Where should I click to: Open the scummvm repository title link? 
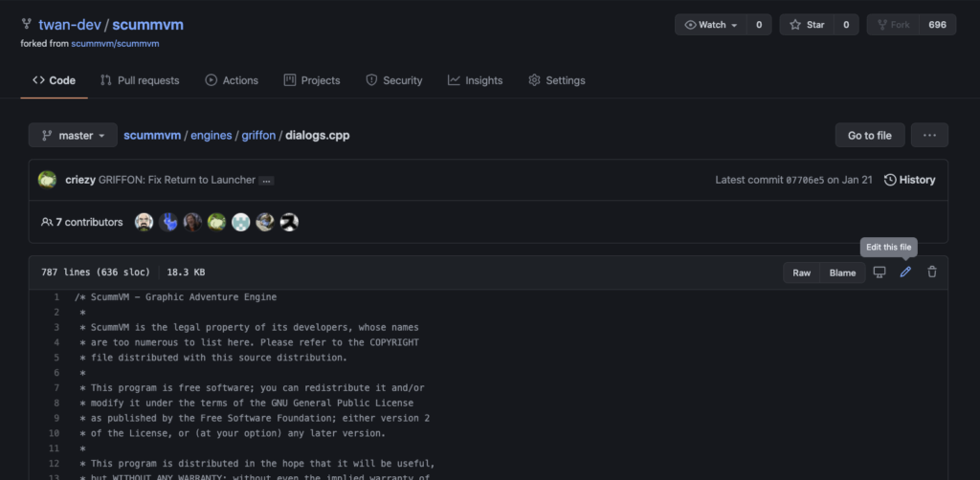coord(147,25)
